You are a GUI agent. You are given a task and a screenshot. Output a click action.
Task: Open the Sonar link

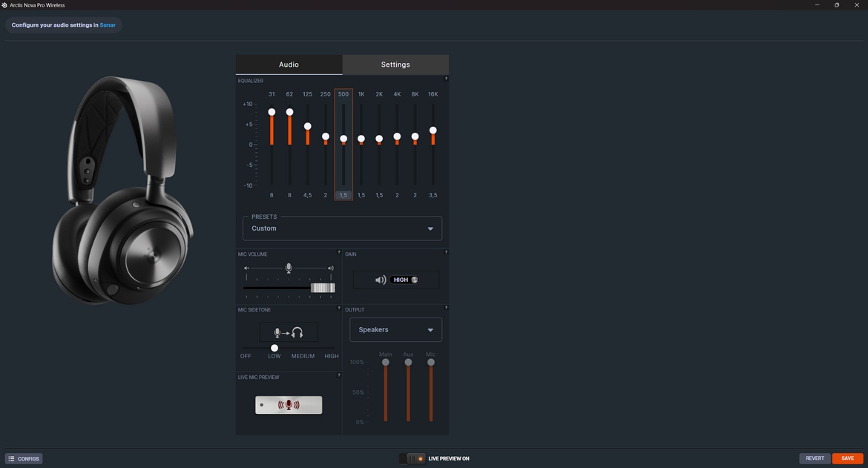point(108,25)
